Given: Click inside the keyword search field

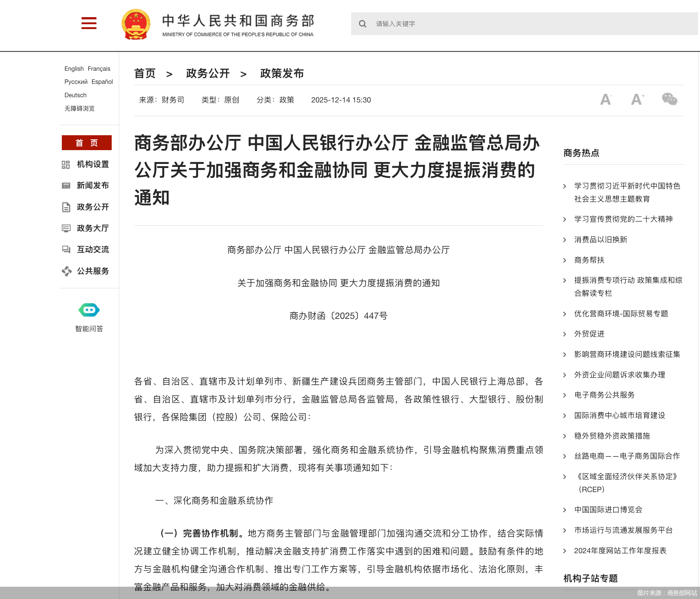Looking at the screenshot, I should (447, 23).
